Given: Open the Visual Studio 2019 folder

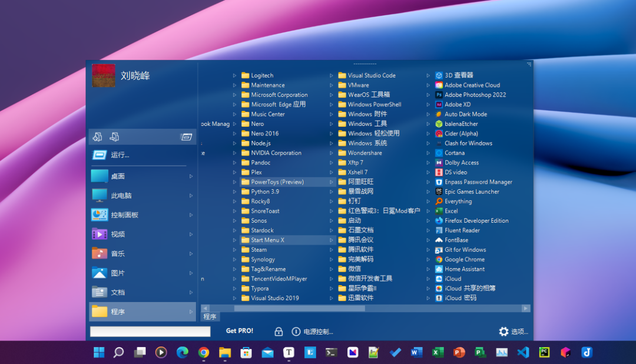Looking at the screenshot, I should [x=270, y=298].
